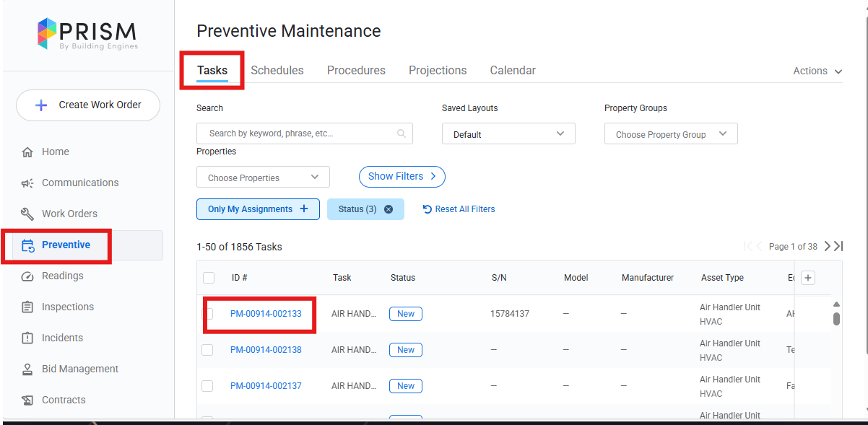Click the Bid Management stamp icon

click(x=27, y=369)
